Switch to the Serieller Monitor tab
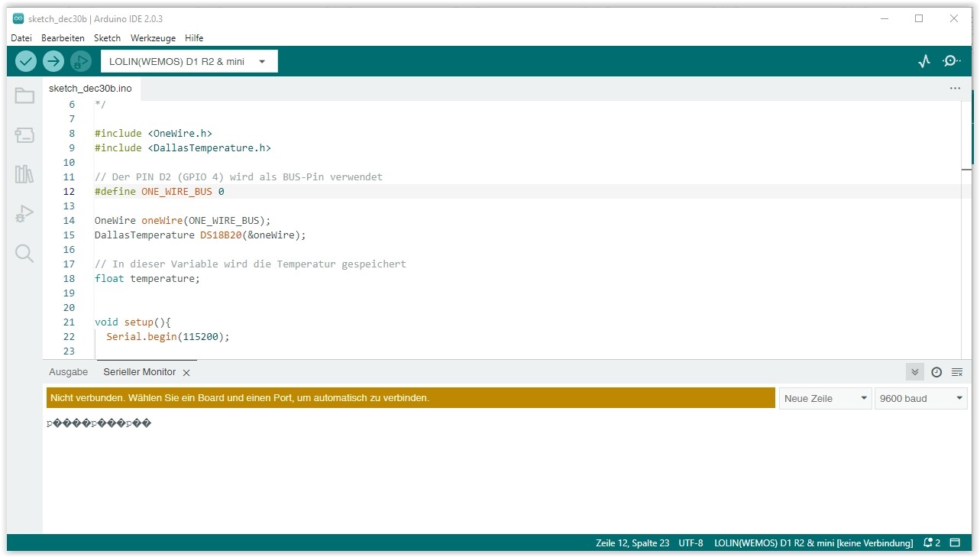This screenshot has height=557, width=980. point(140,372)
